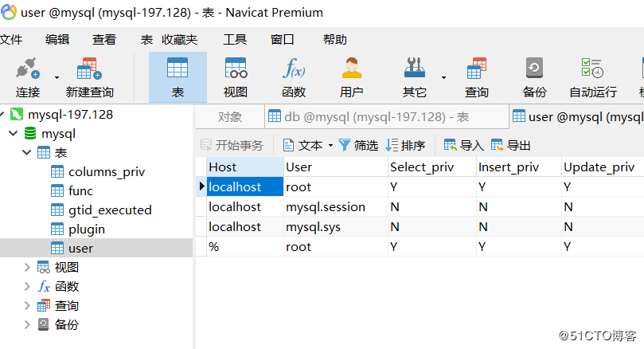Open the 工具 menu

coord(235,40)
